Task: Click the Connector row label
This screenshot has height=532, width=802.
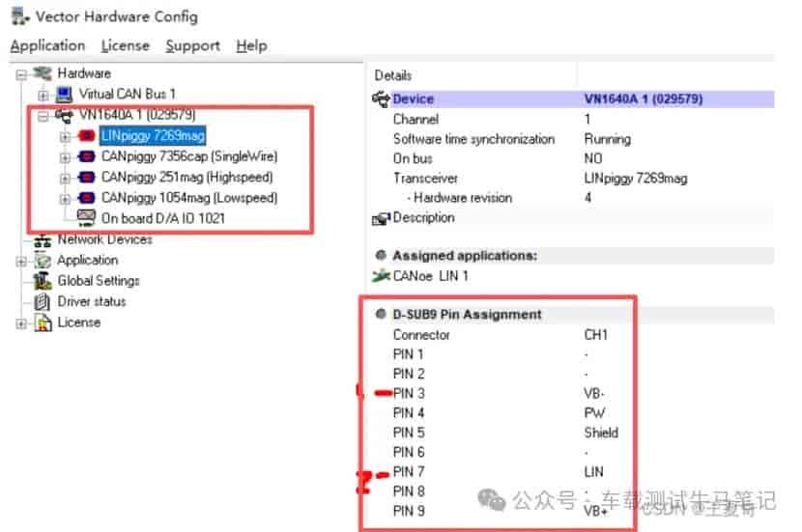Action: (421, 335)
